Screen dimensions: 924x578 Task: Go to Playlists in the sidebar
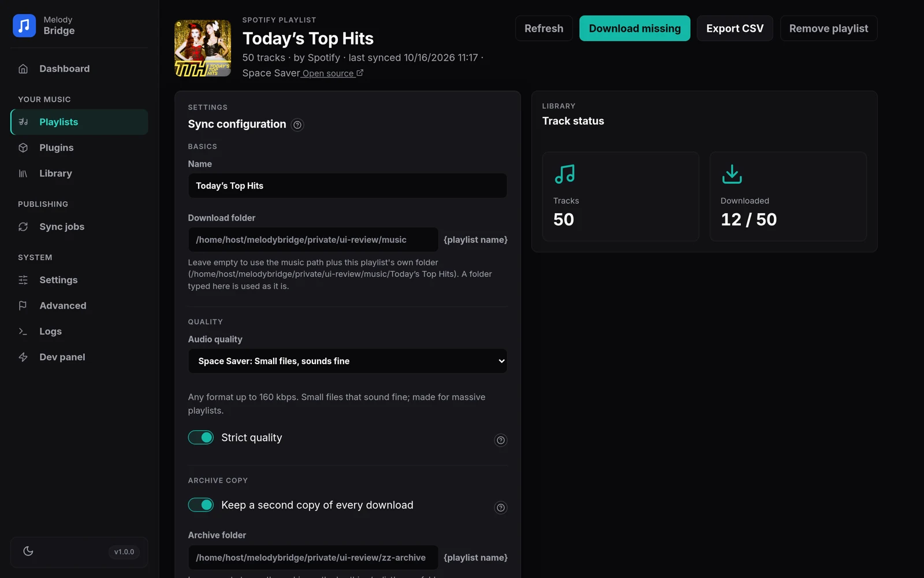pos(79,122)
